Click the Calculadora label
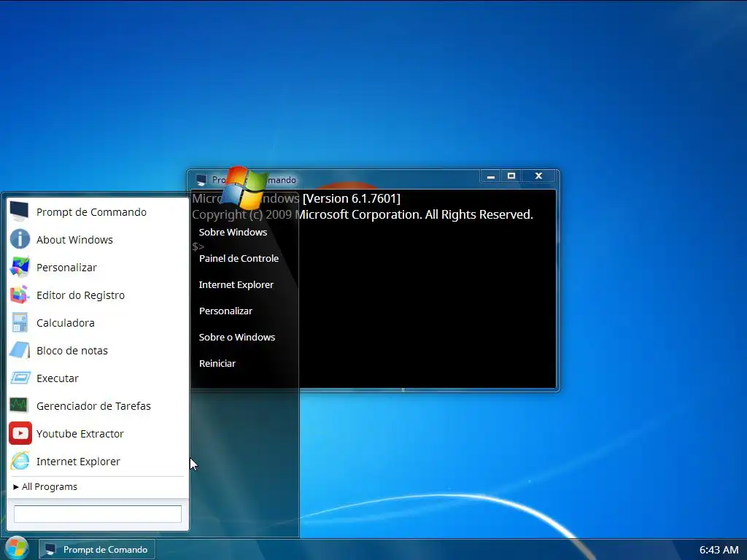The width and height of the screenshot is (747, 560). pyautogui.click(x=65, y=323)
